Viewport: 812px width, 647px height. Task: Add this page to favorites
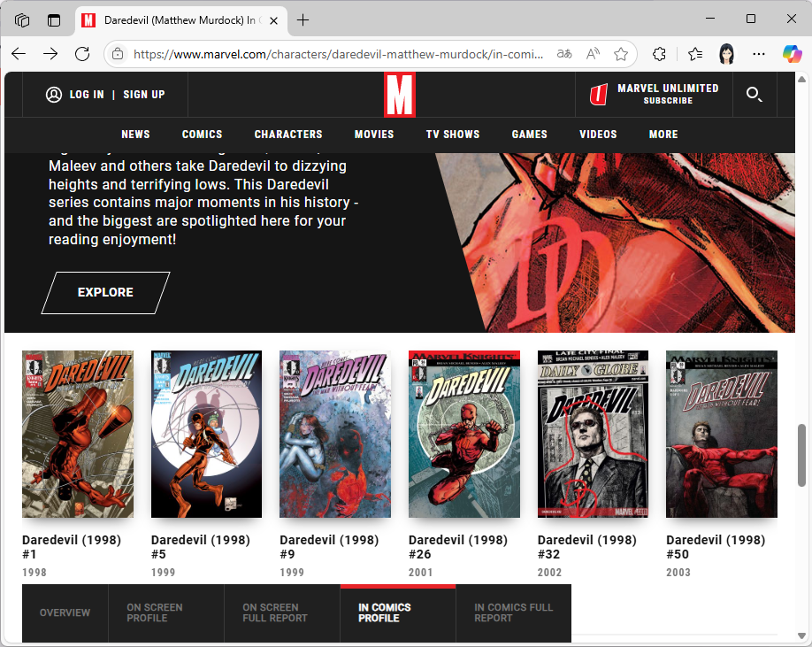click(621, 54)
